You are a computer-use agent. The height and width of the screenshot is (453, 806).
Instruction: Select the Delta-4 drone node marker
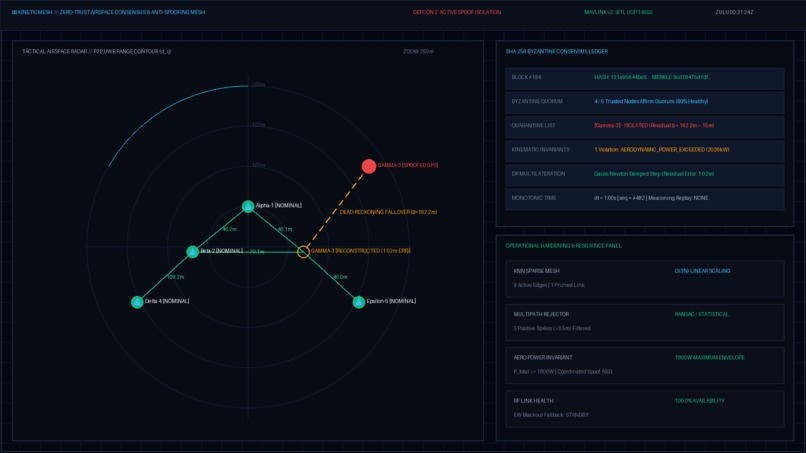click(x=137, y=302)
